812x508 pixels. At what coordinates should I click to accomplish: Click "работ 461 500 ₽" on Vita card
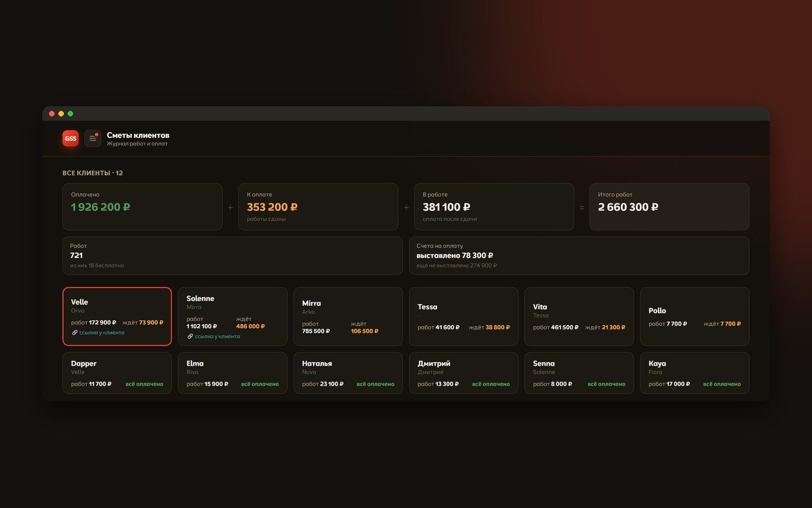556,328
